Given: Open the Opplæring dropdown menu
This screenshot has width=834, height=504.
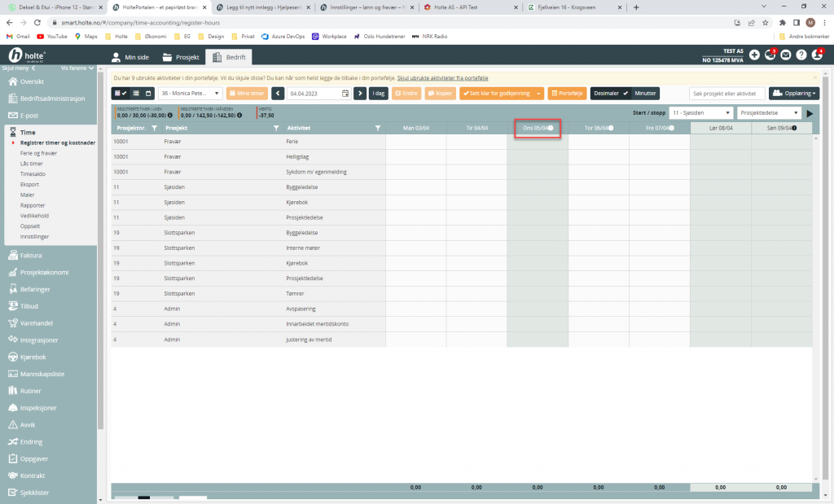Looking at the screenshot, I should pyautogui.click(x=793, y=94).
